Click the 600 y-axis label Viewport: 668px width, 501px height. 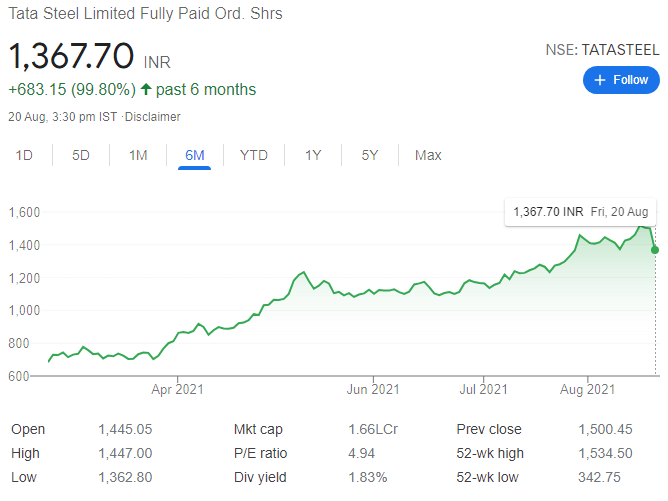tap(19, 376)
